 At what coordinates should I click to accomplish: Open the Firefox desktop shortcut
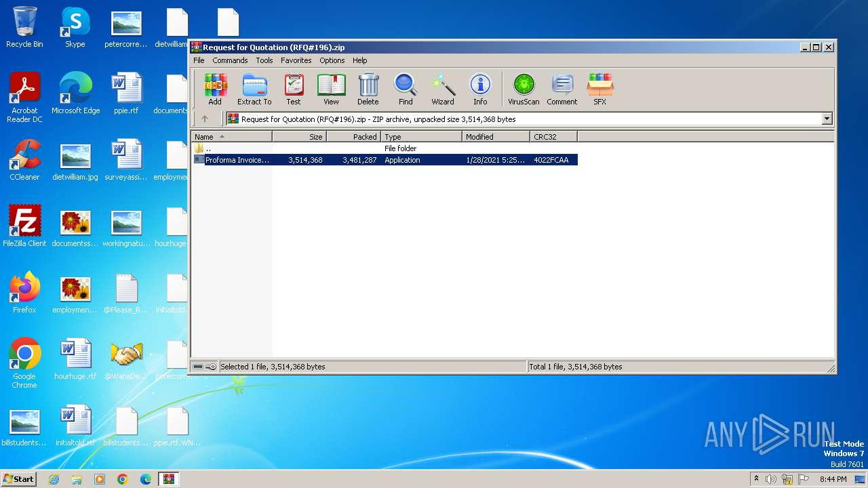click(x=24, y=293)
